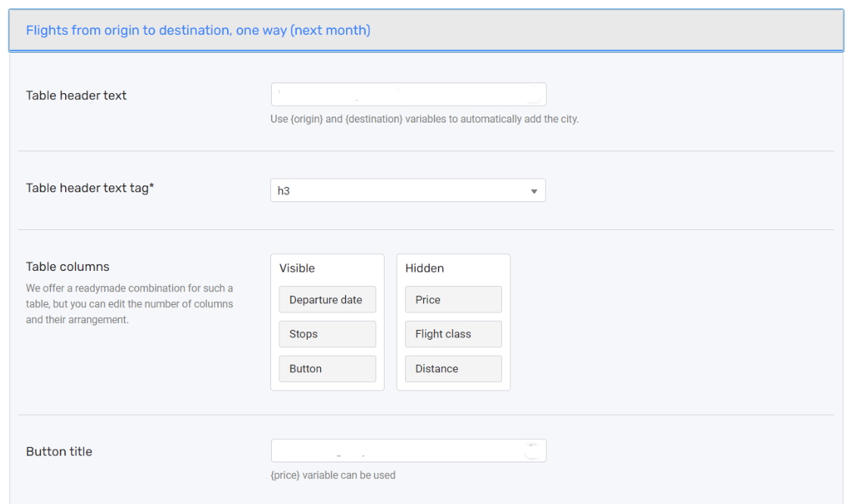Screen dimensions: 851x504
Task: Click the dropdown arrow beside h3
Action: [x=534, y=191]
